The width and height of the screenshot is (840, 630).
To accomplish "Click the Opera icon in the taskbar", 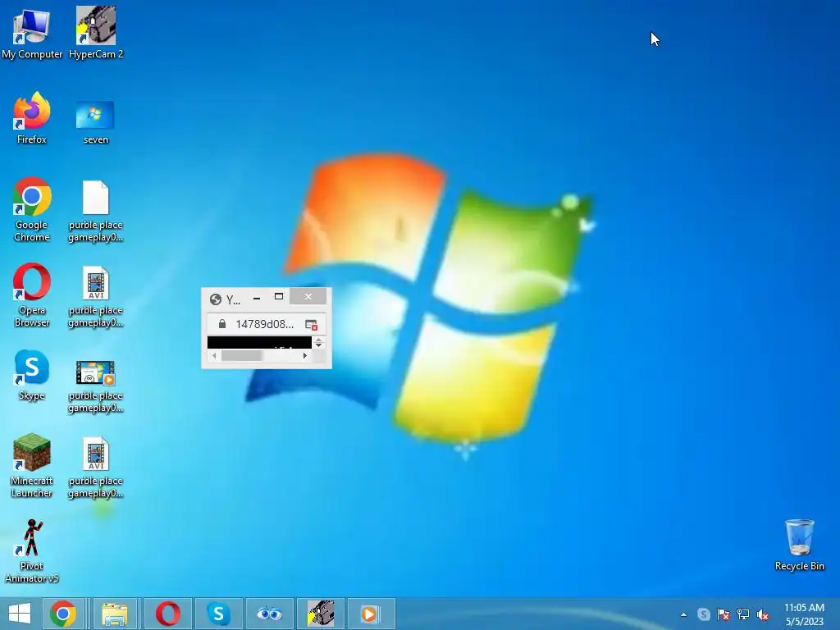I will [167, 614].
